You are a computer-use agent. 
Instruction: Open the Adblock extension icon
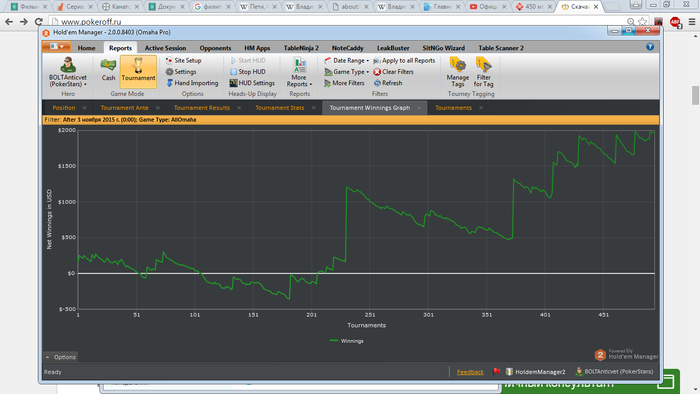pos(675,21)
